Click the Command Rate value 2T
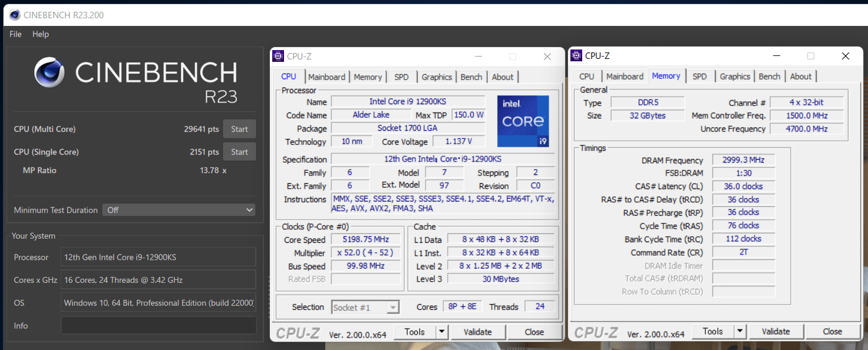This screenshot has height=350, width=868. (x=743, y=252)
